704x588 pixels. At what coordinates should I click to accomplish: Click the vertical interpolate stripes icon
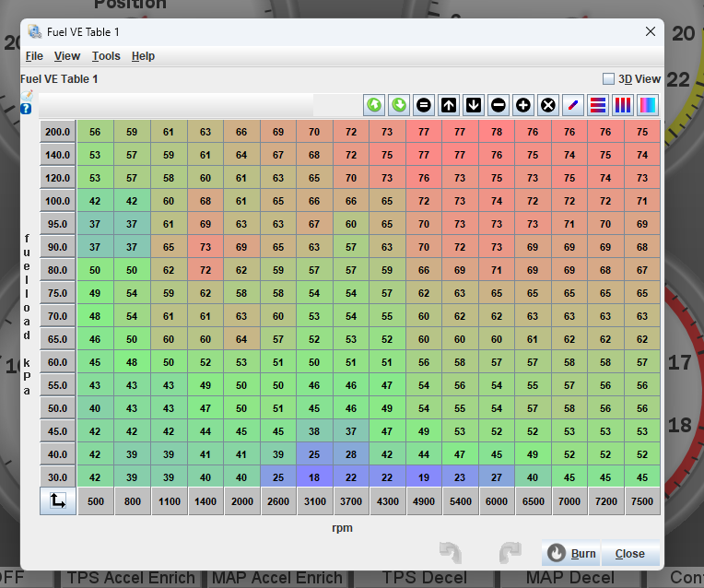[623, 105]
